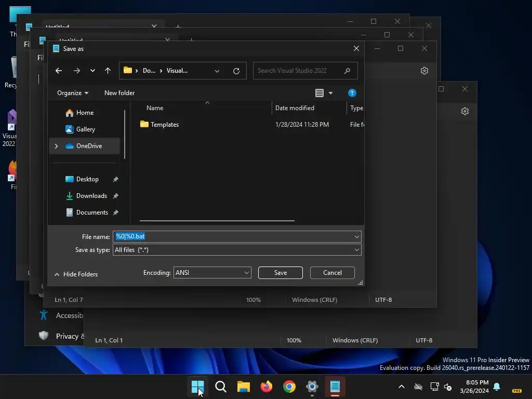Select the 'Do...' breadcrumb segment
This screenshot has height=399, width=532.
[149, 71]
